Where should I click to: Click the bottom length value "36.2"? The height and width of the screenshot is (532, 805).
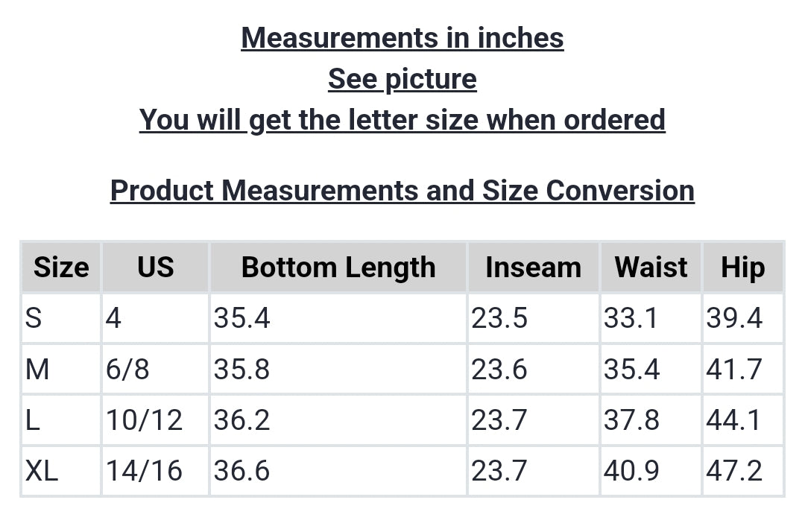click(x=241, y=420)
